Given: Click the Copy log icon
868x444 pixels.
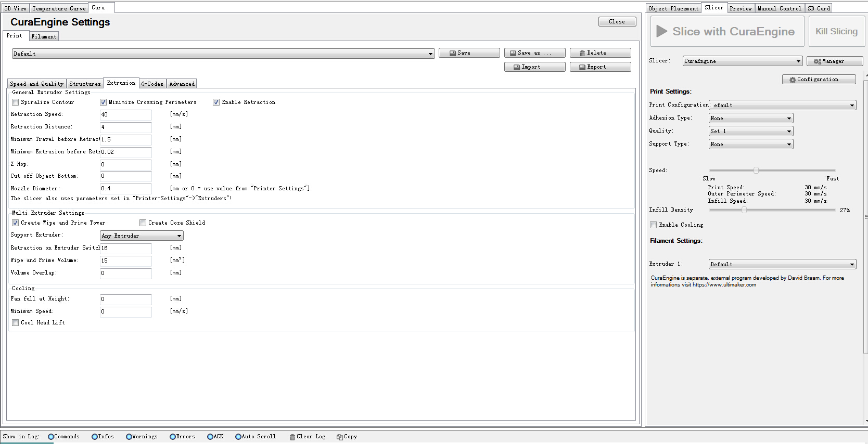Looking at the screenshot, I should click(340, 437).
